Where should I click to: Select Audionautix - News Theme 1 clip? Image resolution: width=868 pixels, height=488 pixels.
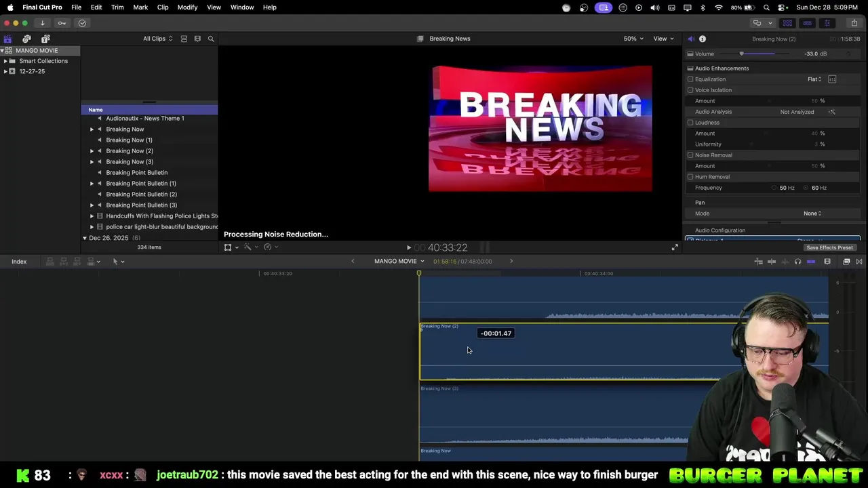click(144, 119)
